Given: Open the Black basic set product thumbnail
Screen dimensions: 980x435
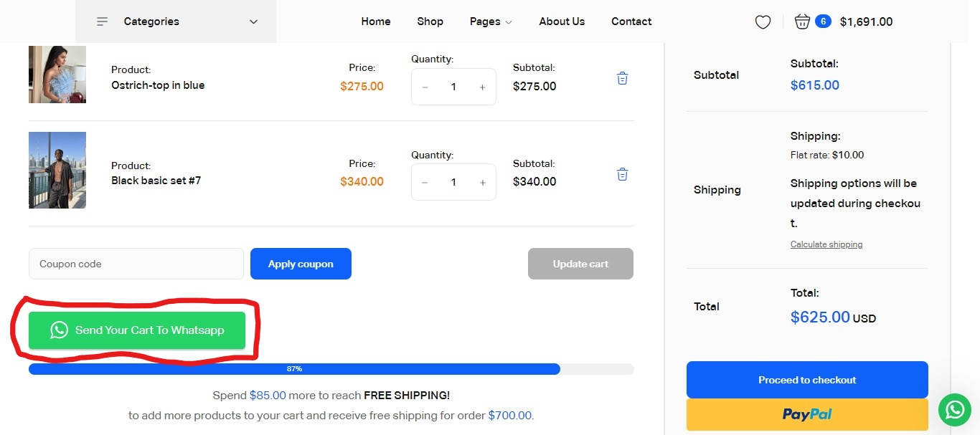Looking at the screenshot, I should (x=57, y=170).
